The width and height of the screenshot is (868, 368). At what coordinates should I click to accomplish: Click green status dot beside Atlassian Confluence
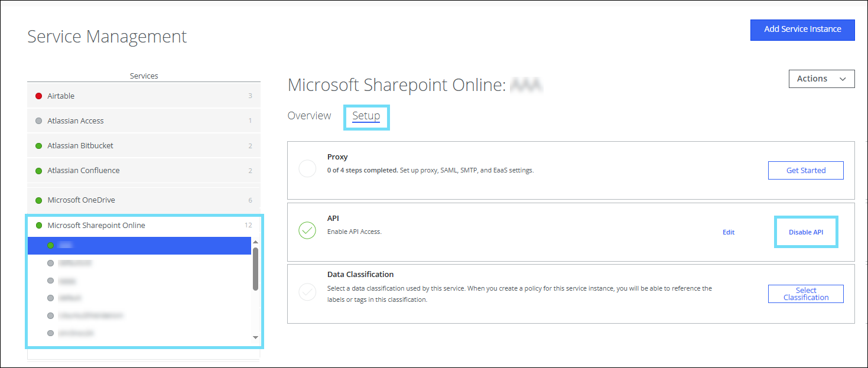coord(39,170)
